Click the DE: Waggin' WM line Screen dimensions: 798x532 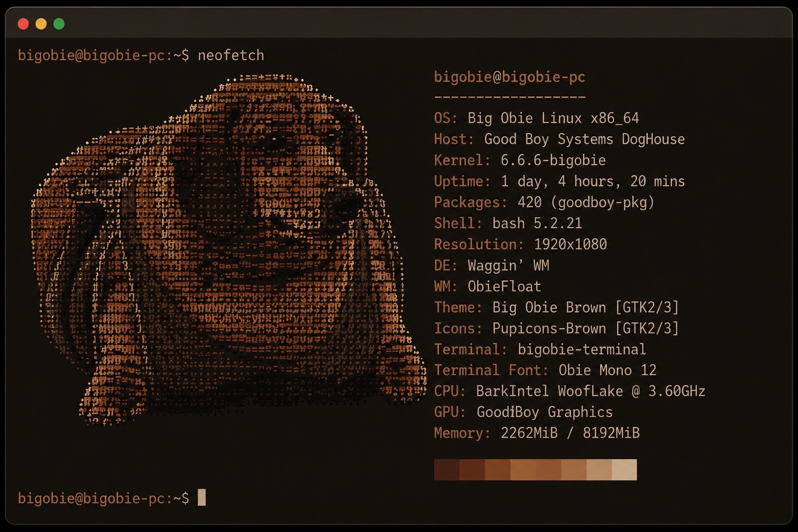coord(491,265)
